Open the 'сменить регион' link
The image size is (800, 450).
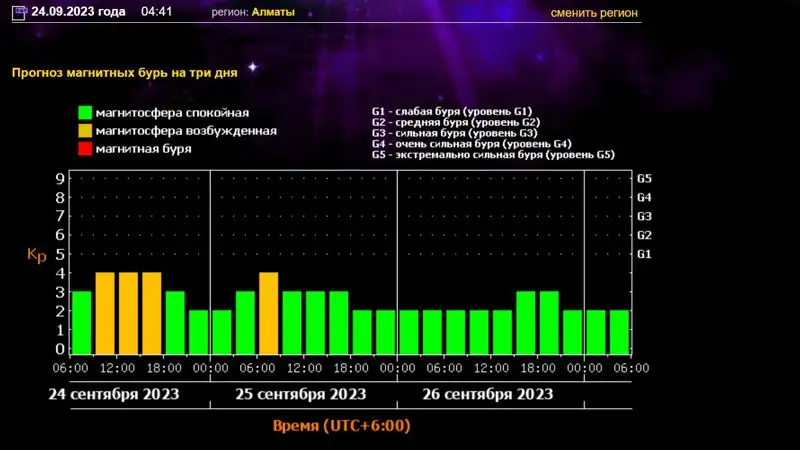594,13
